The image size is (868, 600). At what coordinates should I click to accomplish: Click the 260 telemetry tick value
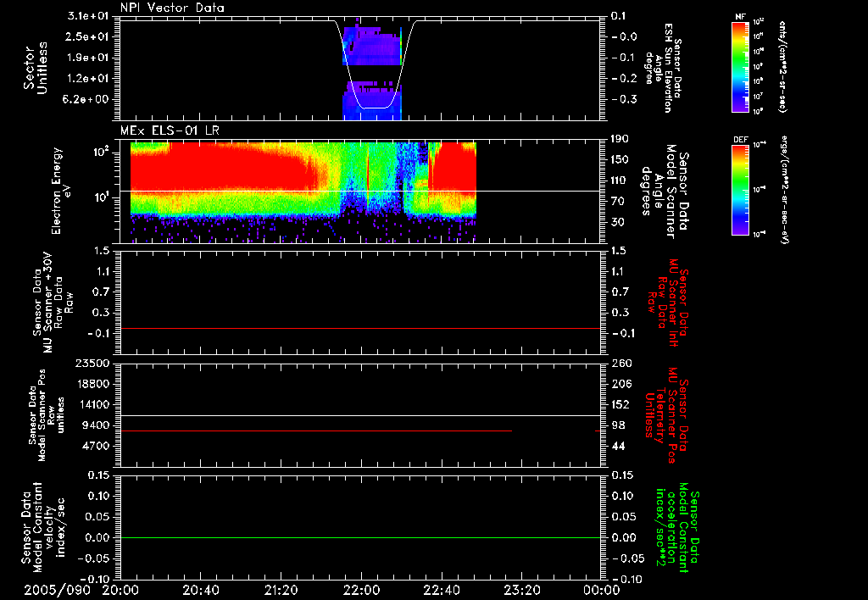621,364
